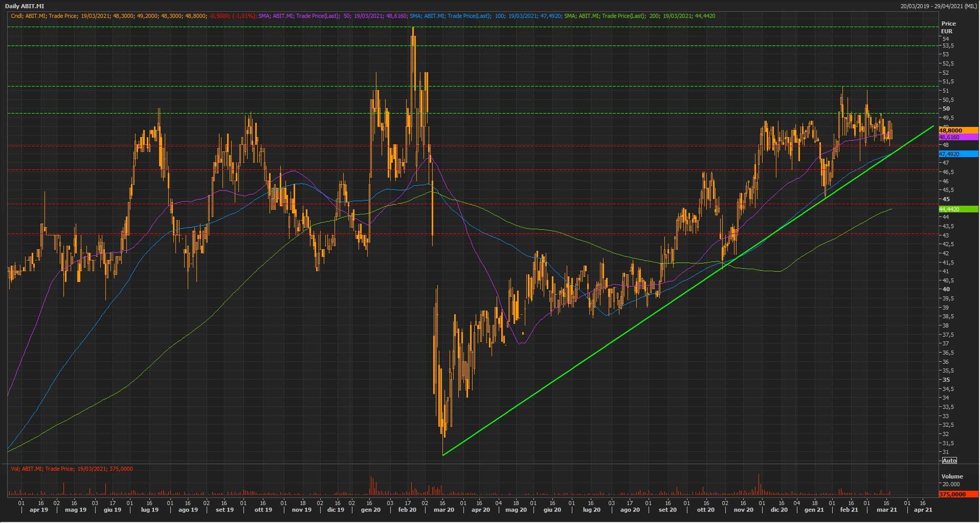Click the Volume axis header
Image resolution: width=980 pixels, height=523 pixels.
click(x=952, y=476)
